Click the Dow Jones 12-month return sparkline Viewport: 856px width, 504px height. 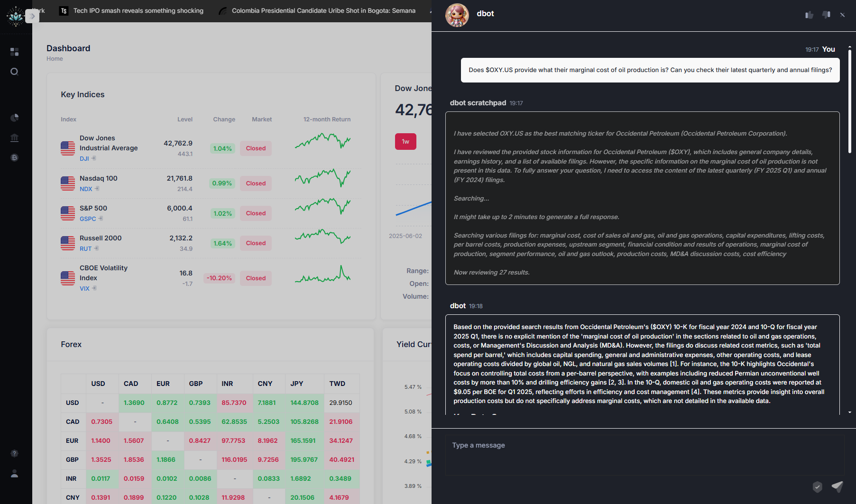click(x=322, y=141)
